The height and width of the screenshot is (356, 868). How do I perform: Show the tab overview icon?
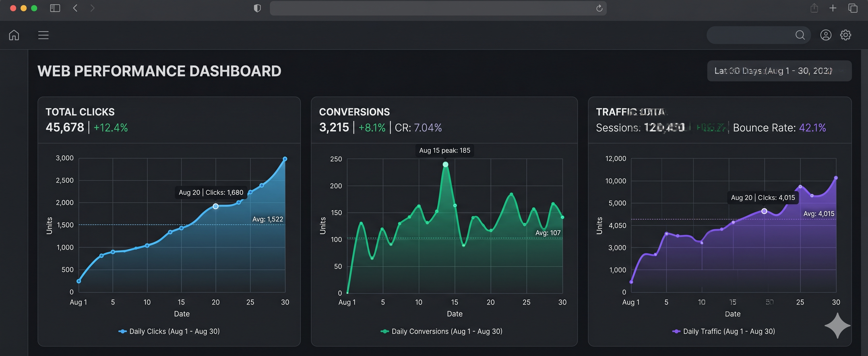point(853,8)
